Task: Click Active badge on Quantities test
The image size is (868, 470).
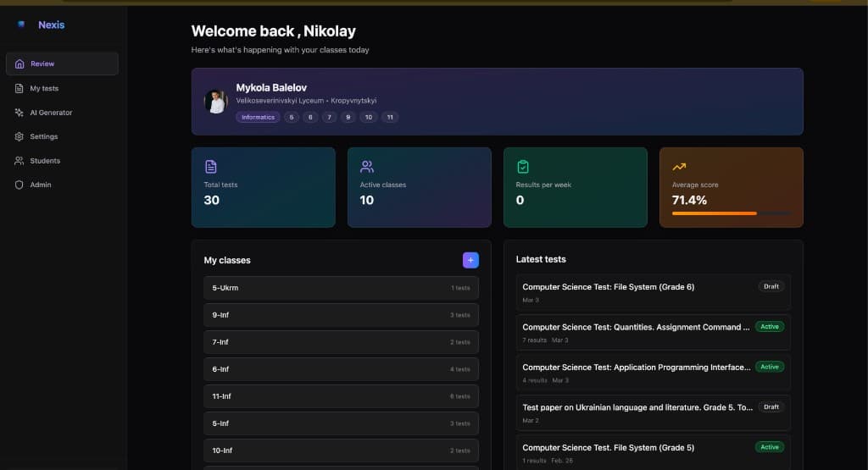Action: [770, 327]
